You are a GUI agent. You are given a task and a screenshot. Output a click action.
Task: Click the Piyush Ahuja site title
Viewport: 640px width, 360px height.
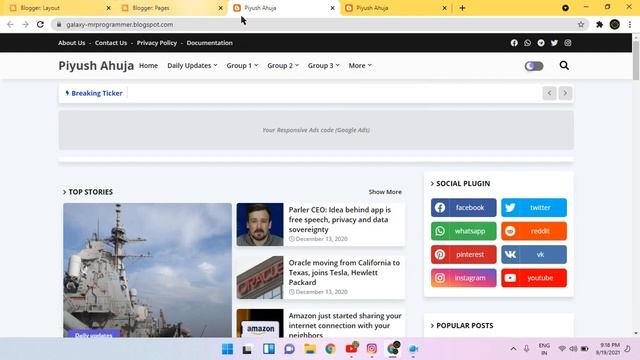[96, 65]
